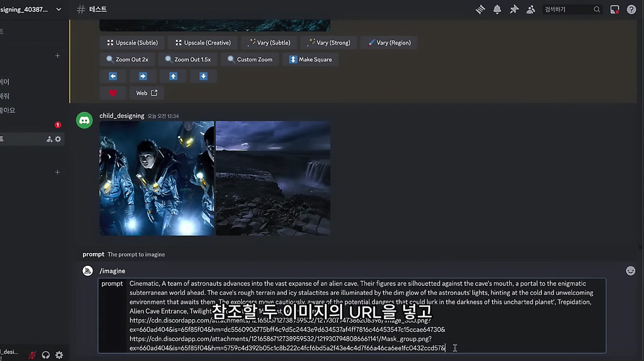Open the emoji picker icon

click(631, 271)
